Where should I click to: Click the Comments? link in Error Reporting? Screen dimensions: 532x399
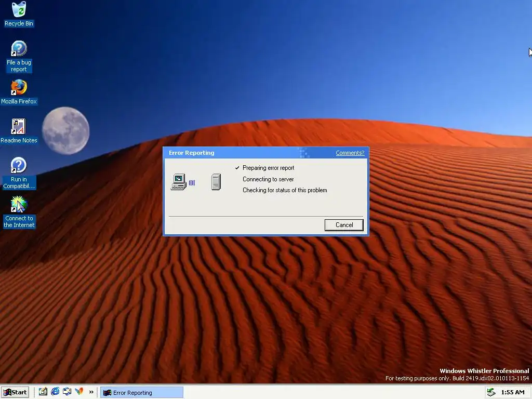coord(350,153)
